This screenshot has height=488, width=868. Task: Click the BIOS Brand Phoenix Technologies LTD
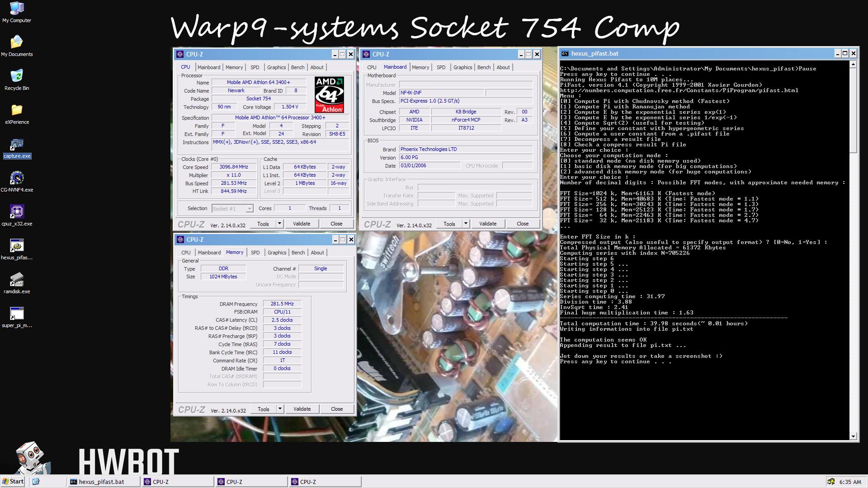[x=466, y=149]
